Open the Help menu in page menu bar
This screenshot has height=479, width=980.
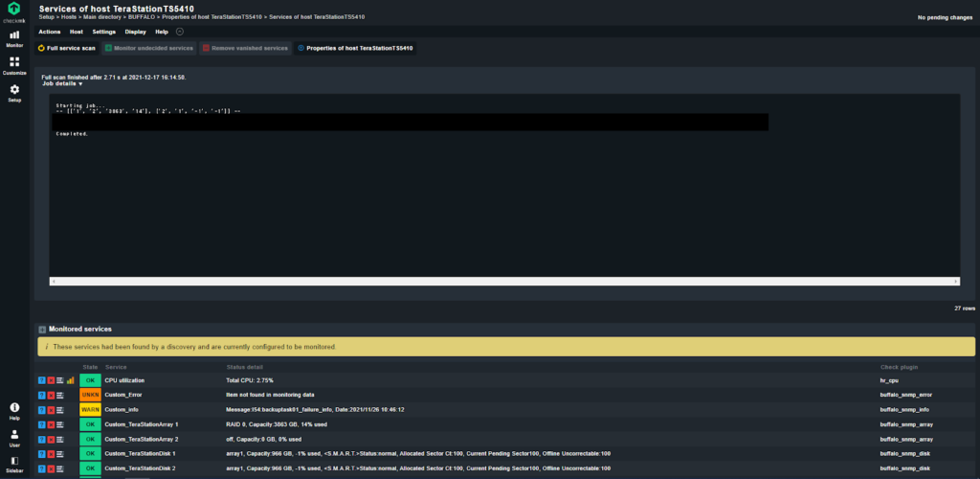pos(161,32)
